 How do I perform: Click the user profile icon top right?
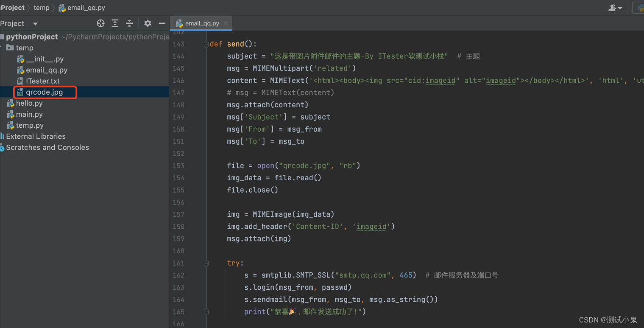pyautogui.click(x=612, y=8)
